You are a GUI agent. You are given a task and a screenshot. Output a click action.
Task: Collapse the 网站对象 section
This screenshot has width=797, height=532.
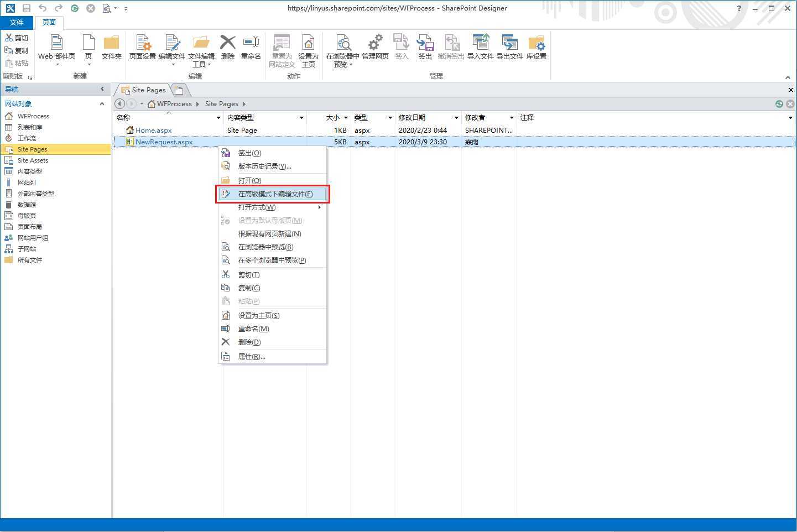102,104
